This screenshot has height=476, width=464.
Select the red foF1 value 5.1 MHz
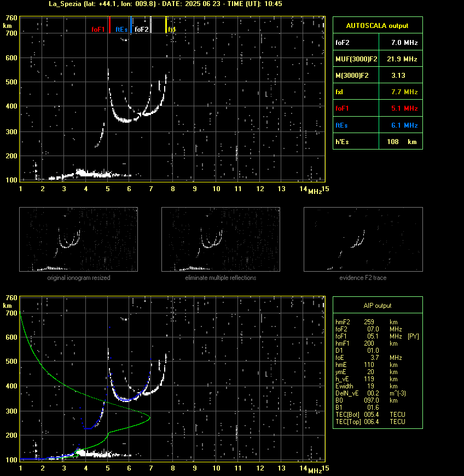pyautogui.click(x=404, y=108)
